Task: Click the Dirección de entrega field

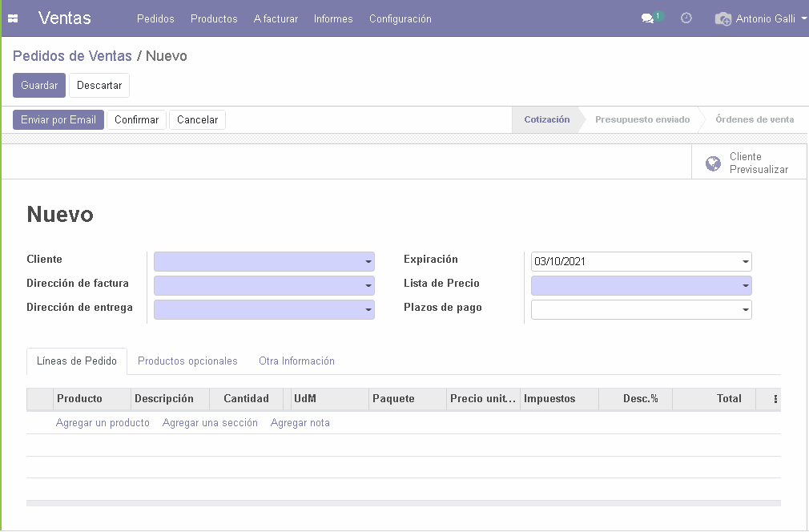Action: [258, 310]
